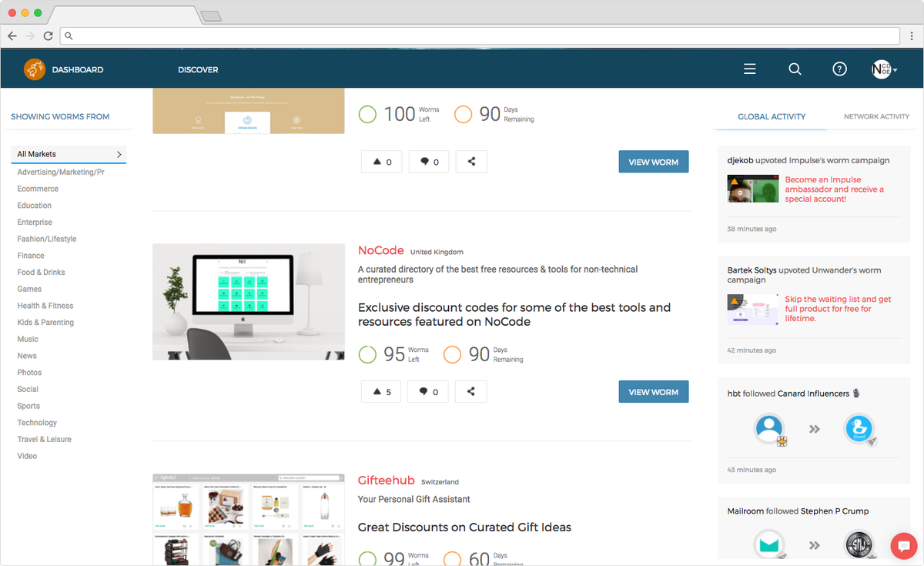Upvote the NoCode worm

coord(382,392)
